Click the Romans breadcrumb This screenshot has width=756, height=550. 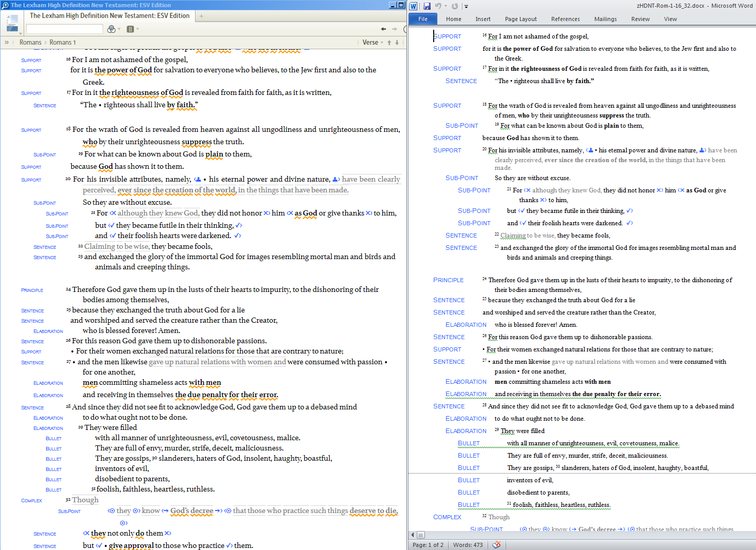pos(30,43)
